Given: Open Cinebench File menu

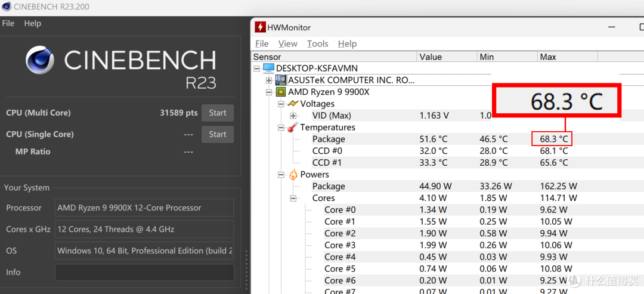Looking at the screenshot, I should pos(8,23).
